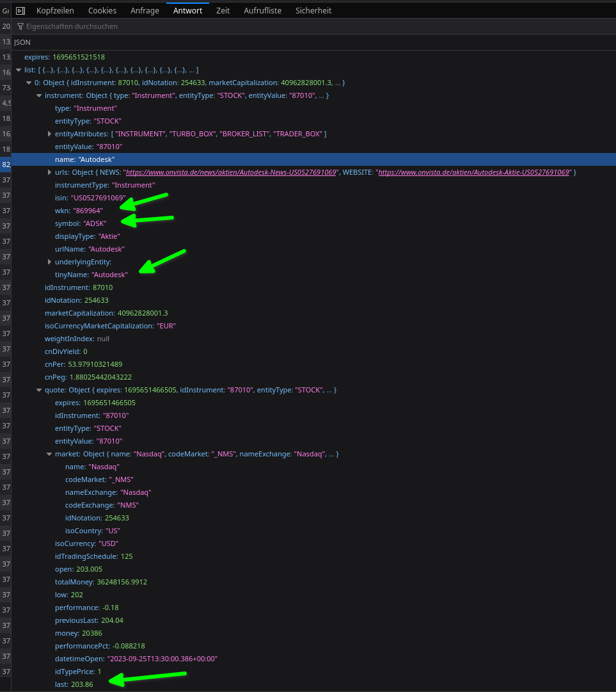Select the idTradingSchedule: 125 row

tap(313, 556)
